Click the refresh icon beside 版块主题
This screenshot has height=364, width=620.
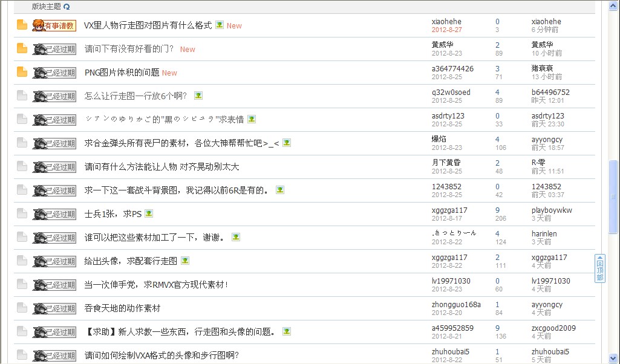coord(67,7)
